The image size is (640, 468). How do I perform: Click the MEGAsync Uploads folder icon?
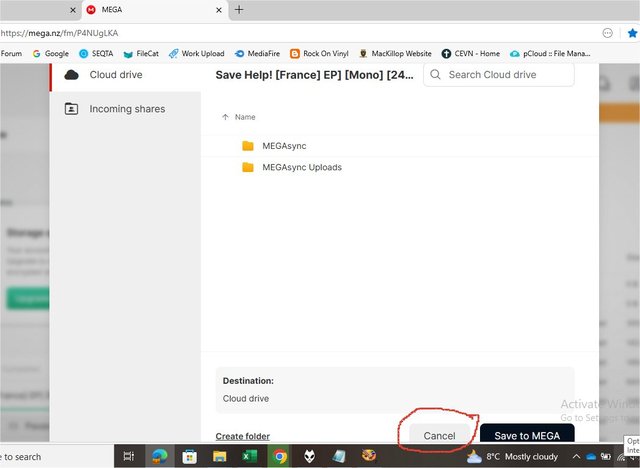coord(248,167)
